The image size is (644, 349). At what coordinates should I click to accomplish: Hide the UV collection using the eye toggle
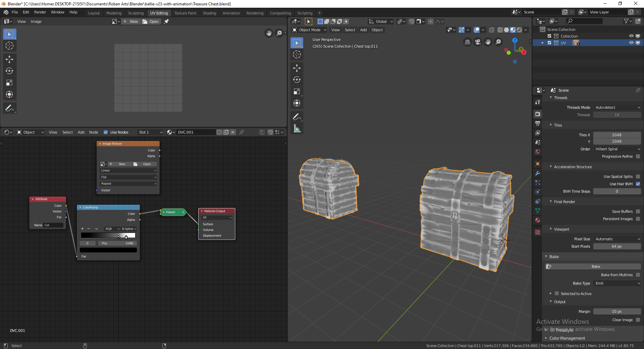click(x=632, y=43)
